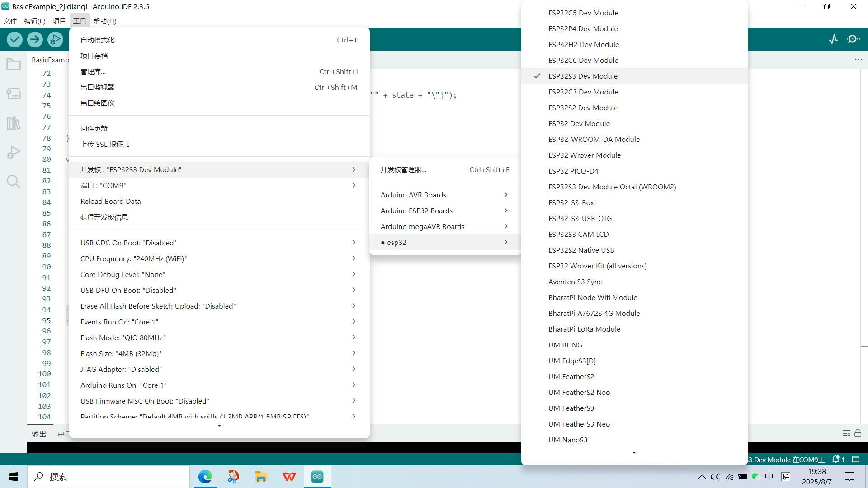Choose ESP32S3 CAM LCD board
This screenshot has width=868, height=488.
[634, 234]
